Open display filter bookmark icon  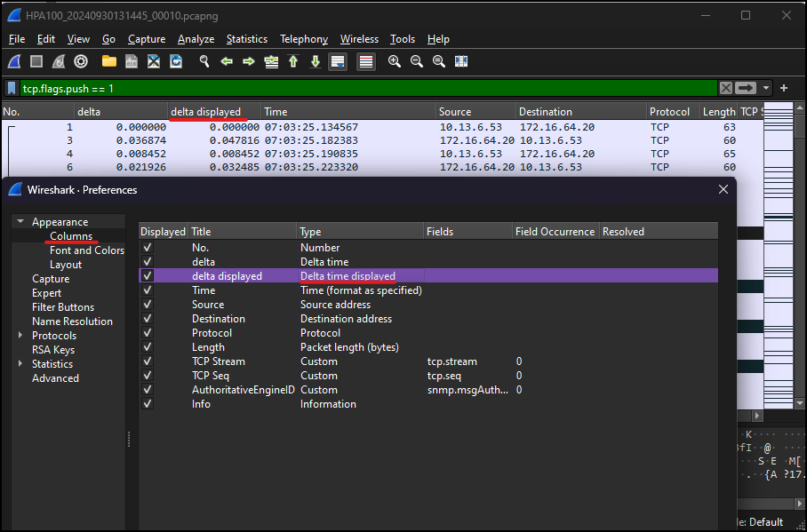point(12,89)
